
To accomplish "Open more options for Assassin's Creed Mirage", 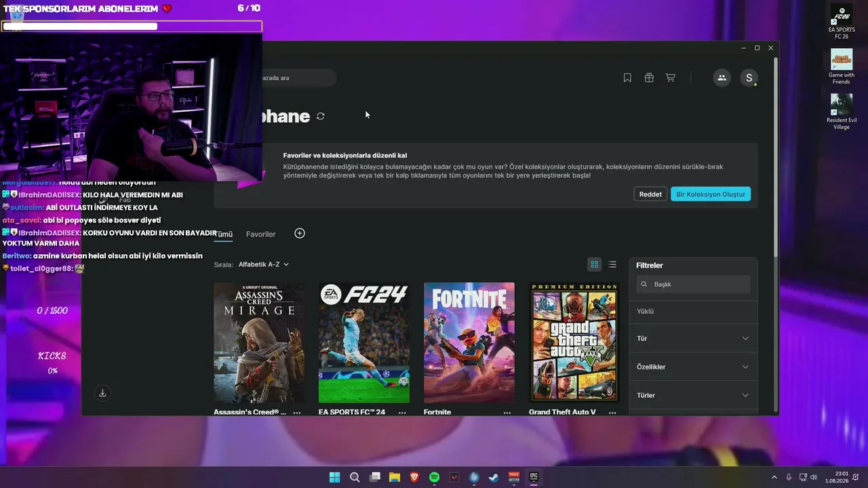I will pos(297,412).
